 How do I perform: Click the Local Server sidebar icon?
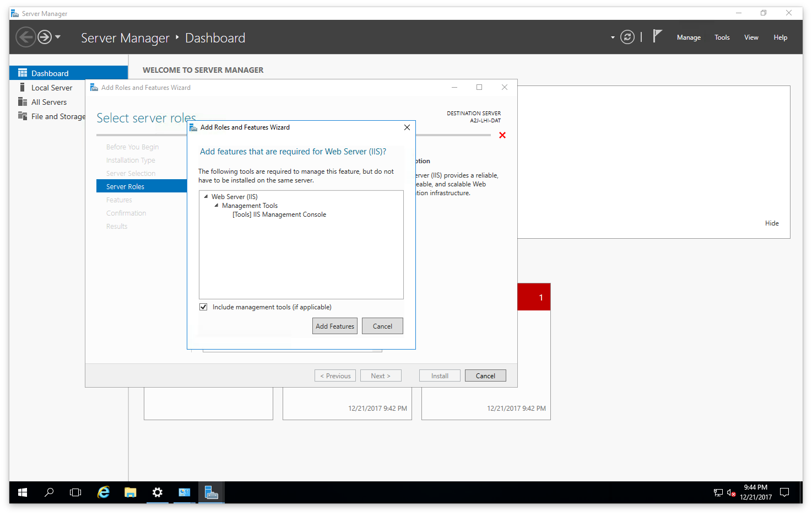click(22, 87)
